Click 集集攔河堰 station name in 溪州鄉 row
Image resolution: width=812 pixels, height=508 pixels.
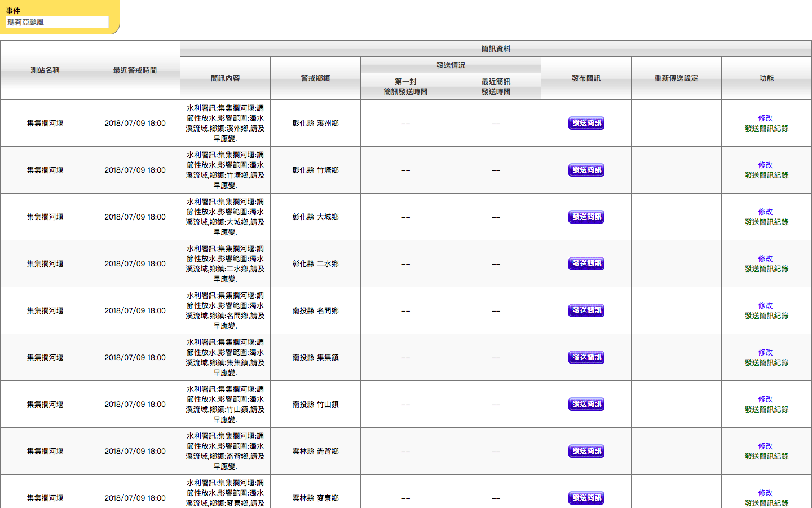point(45,123)
